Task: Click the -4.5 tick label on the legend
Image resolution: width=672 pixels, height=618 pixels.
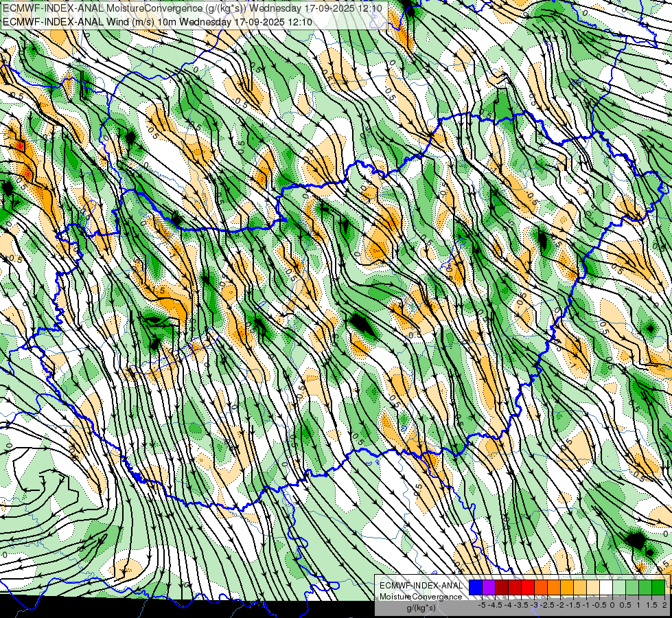Action: point(495,605)
